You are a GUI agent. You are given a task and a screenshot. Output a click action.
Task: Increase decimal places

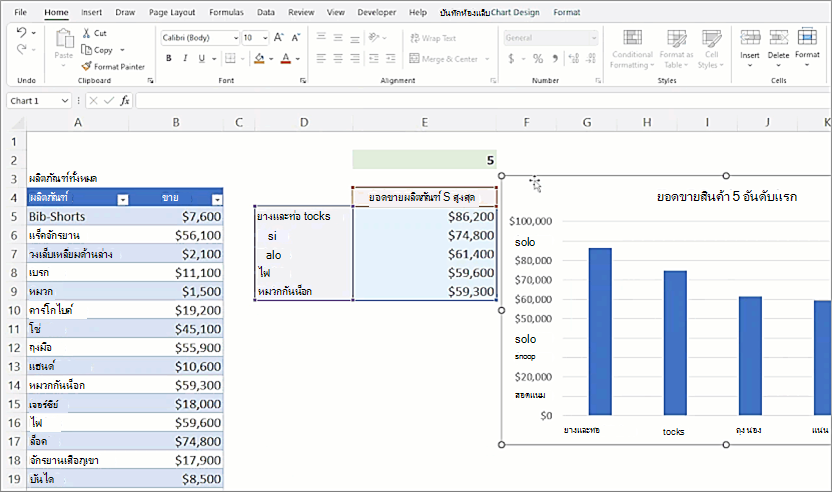[x=574, y=58]
